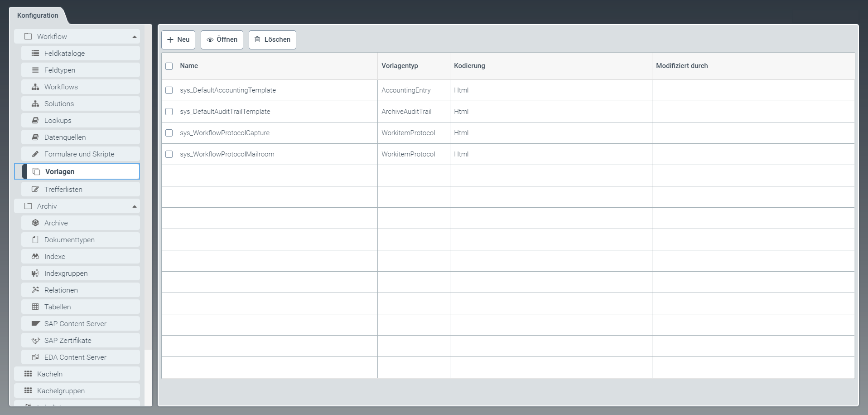Click the Indexe binoculars icon
The image size is (868, 415).
coord(35,256)
